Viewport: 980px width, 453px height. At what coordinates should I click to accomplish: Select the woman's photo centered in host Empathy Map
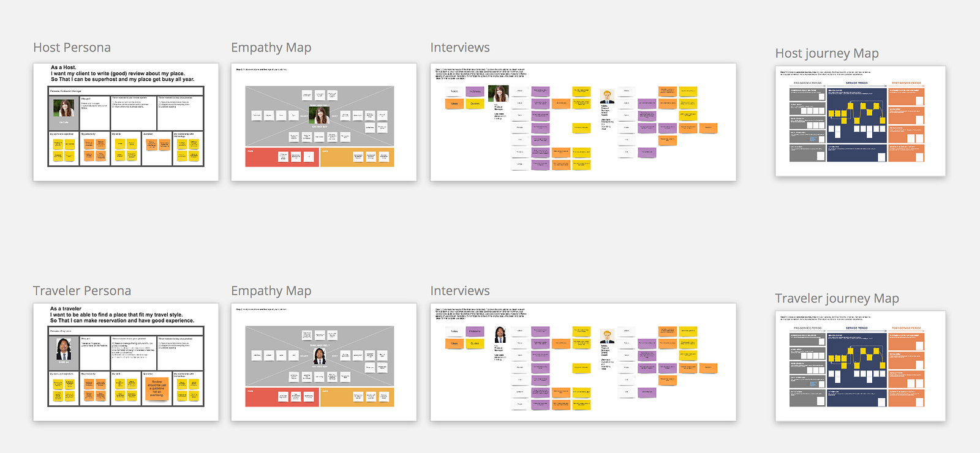[319, 114]
